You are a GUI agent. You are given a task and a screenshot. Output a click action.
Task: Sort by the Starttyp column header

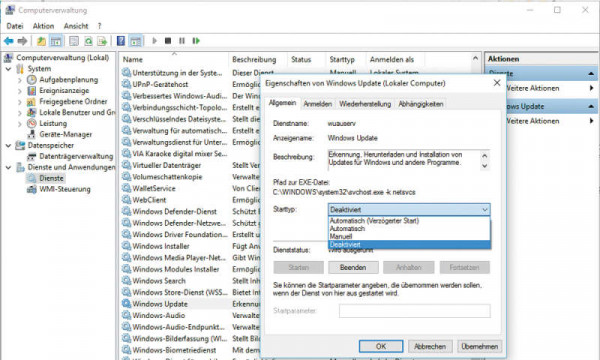(x=346, y=60)
